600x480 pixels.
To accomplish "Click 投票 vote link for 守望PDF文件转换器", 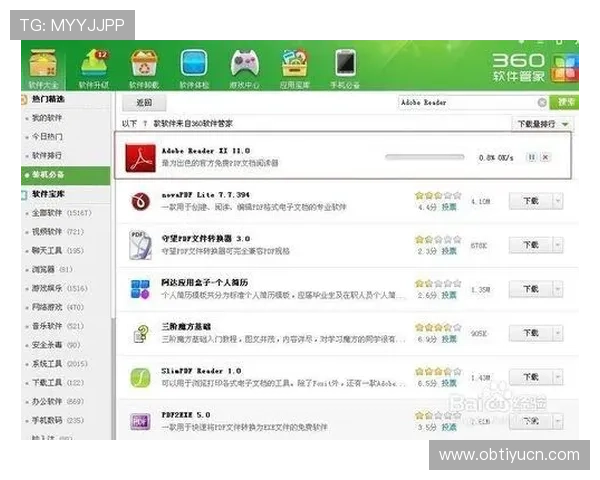I will 449,251.
